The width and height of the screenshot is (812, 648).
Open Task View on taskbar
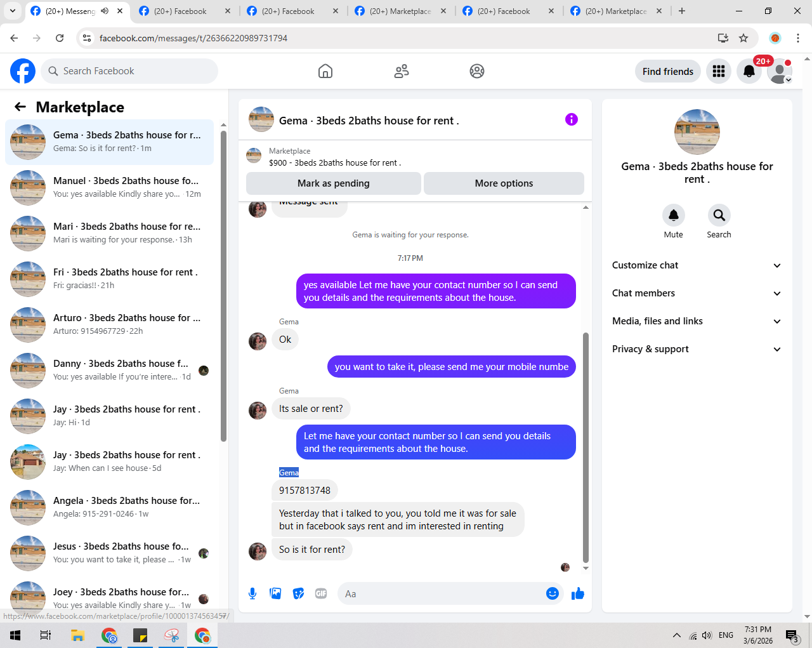click(x=46, y=635)
